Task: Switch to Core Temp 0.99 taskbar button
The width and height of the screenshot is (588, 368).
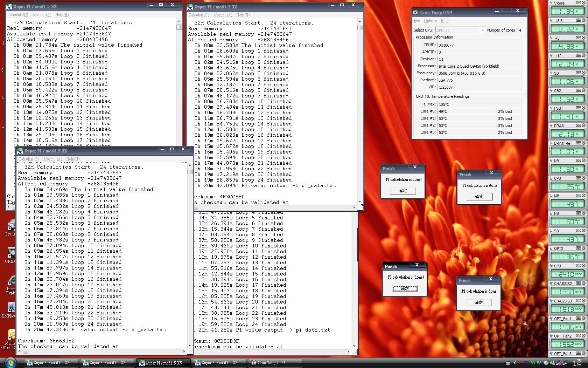Action: pos(275,363)
